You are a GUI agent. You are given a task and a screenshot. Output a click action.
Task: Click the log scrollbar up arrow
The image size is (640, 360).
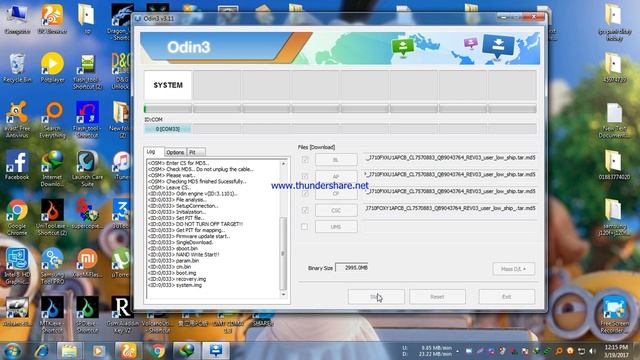click(x=283, y=164)
